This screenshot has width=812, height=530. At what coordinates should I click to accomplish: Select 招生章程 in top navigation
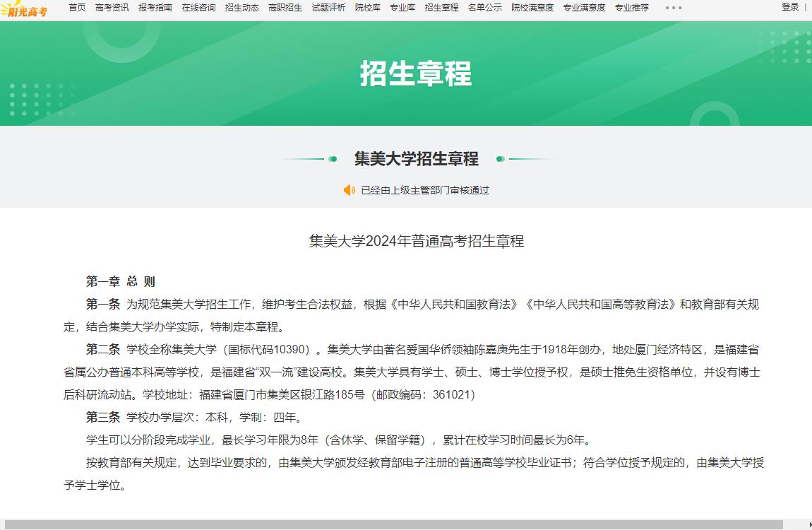pos(441,8)
